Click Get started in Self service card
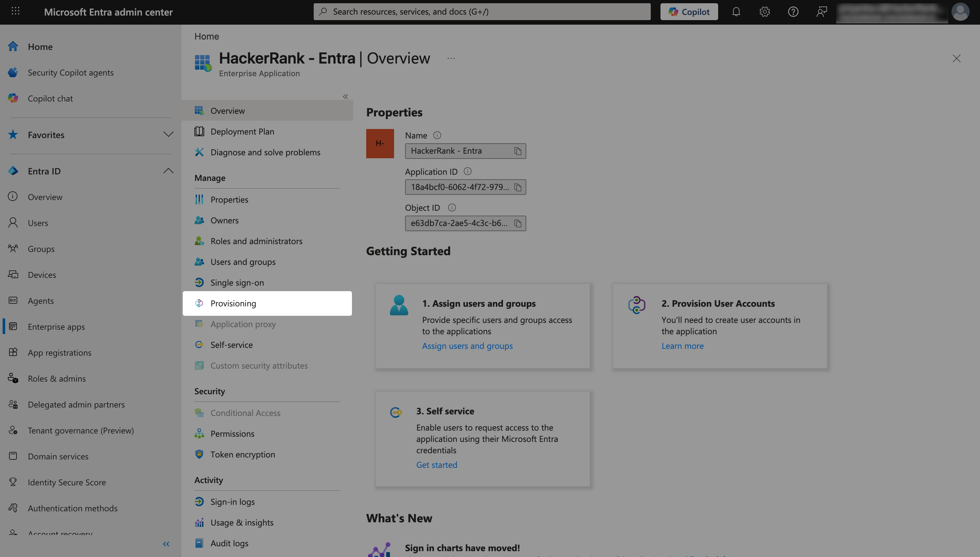Image resolution: width=980 pixels, height=557 pixels. pos(437,465)
